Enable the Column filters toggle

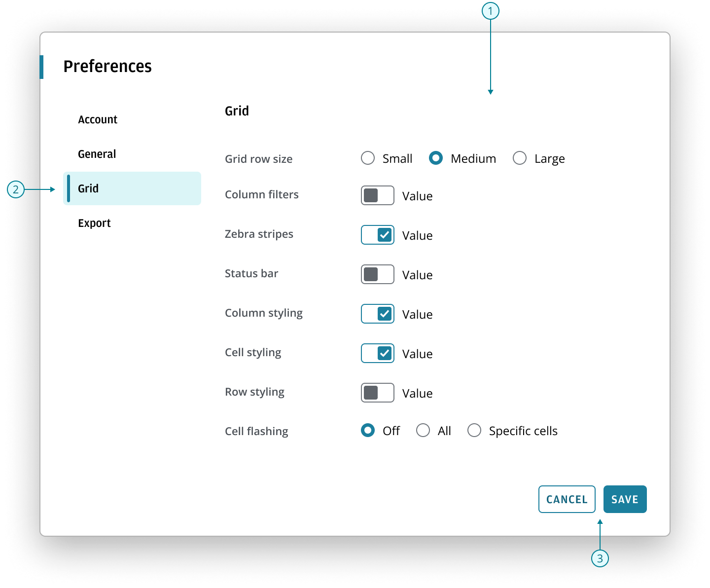[378, 195]
